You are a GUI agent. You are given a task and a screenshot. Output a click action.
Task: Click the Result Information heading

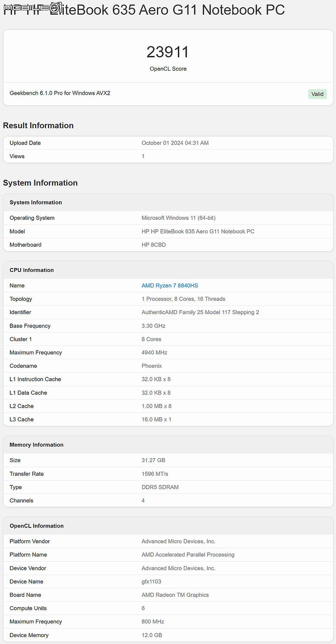[38, 126]
